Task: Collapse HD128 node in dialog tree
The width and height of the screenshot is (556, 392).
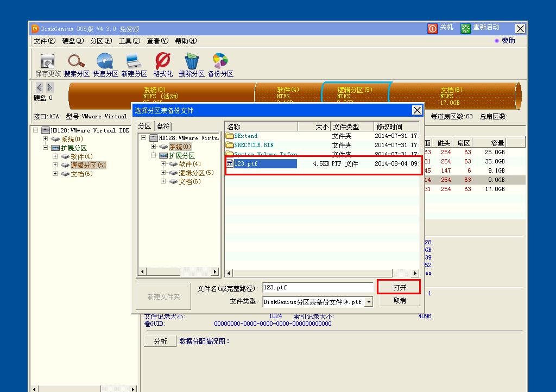Action: pos(143,137)
